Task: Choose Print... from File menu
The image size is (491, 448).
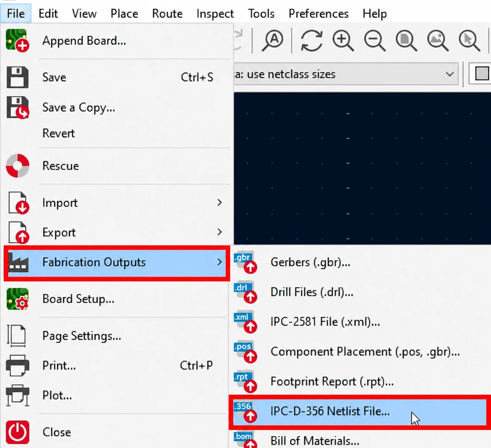Action: [59, 365]
